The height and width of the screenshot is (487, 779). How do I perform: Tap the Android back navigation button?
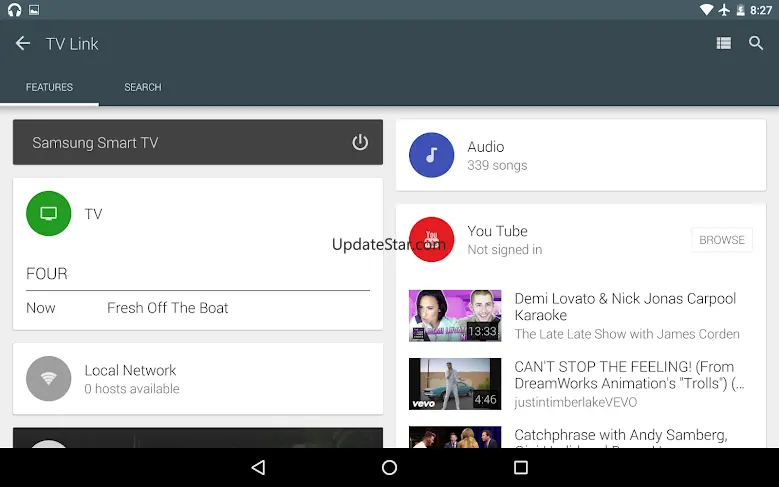258,467
